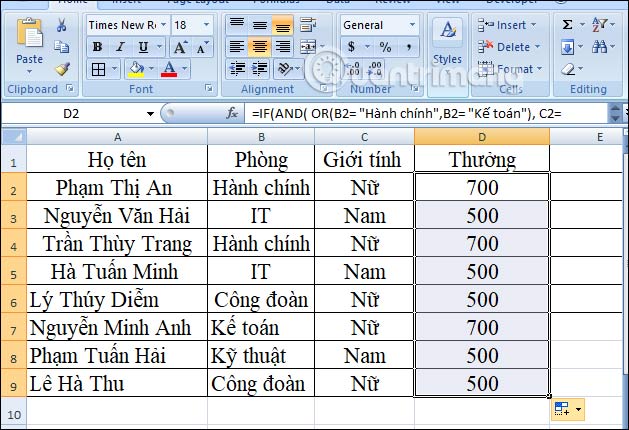The width and height of the screenshot is (629, 430).
Task: Toggle Italic formatting
Action: click(120, 47)
